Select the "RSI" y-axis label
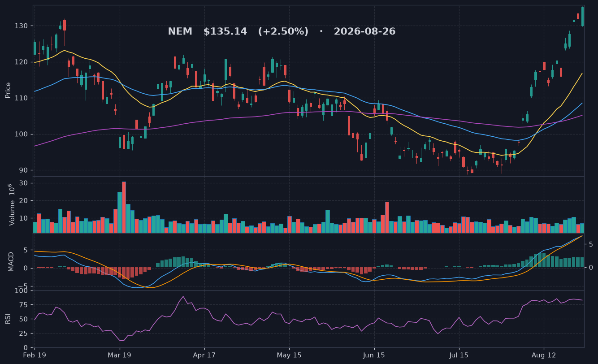The height and width of the screenshot is (364, 598). (x=8, y=319)
